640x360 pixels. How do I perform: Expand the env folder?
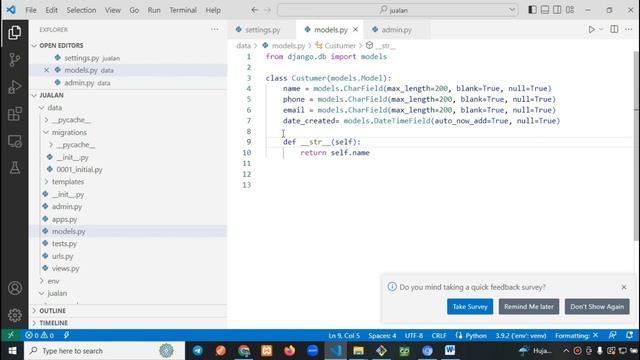[x=42, y=281]
